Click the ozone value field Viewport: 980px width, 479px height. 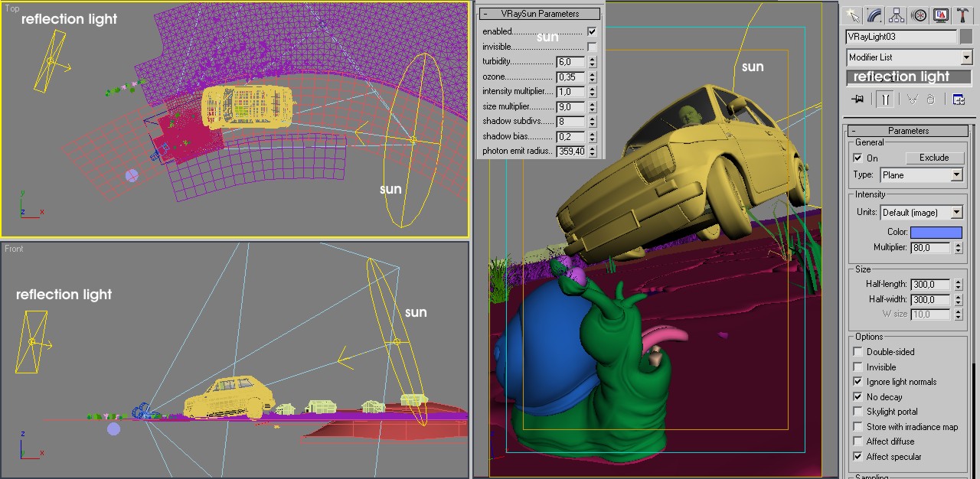(x=571, y=77)
